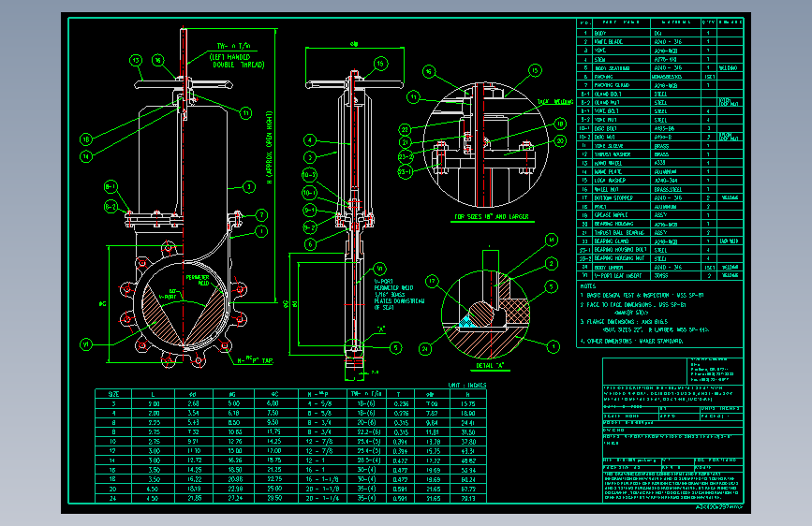Image resolution: width=812 pixels, height=526 pixels.
Task: Select balloon 4 on the side section view
Action: pos(309,139)
